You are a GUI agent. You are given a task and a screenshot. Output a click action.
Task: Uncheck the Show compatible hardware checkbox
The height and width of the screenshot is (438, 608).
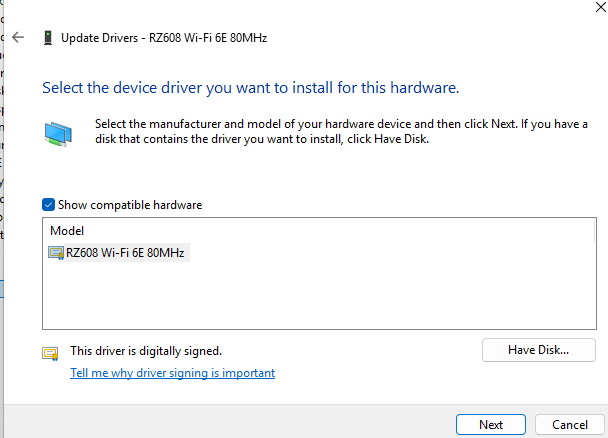[49, 205]
